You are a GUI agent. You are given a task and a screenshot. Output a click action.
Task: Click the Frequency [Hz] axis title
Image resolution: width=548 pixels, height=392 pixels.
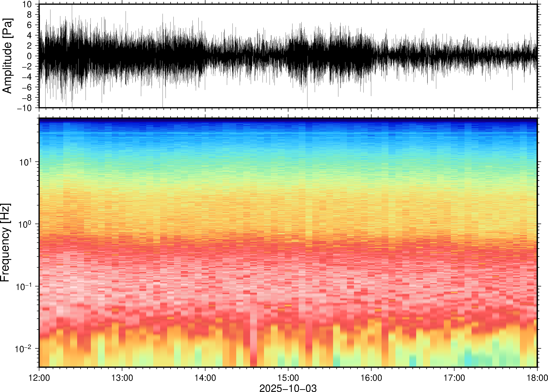point(5,243)
